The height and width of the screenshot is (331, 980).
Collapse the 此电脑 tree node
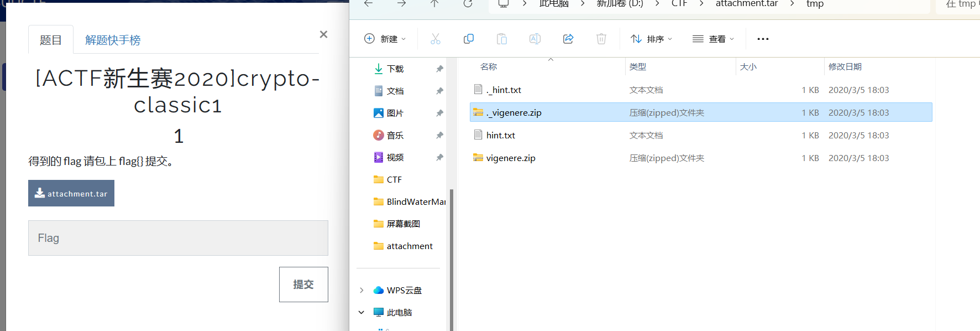pos(361,312)
